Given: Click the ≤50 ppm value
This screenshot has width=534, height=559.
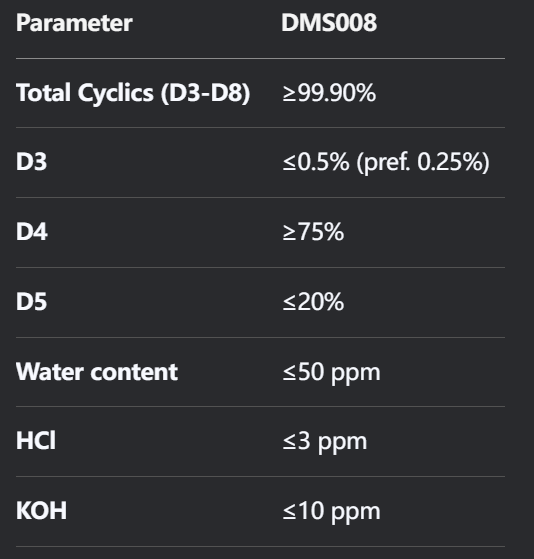Looking at the screenshot, I should coord(331,373).
